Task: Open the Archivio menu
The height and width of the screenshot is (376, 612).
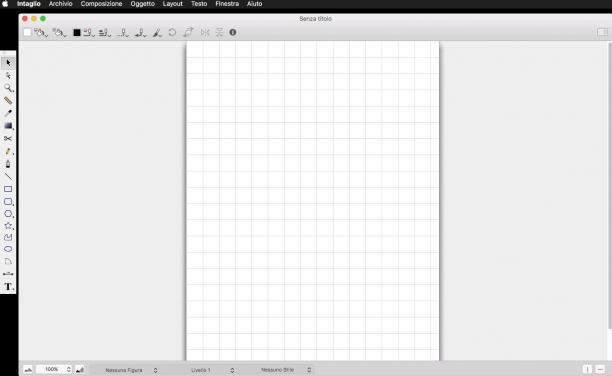Action: tap(60, 4)
